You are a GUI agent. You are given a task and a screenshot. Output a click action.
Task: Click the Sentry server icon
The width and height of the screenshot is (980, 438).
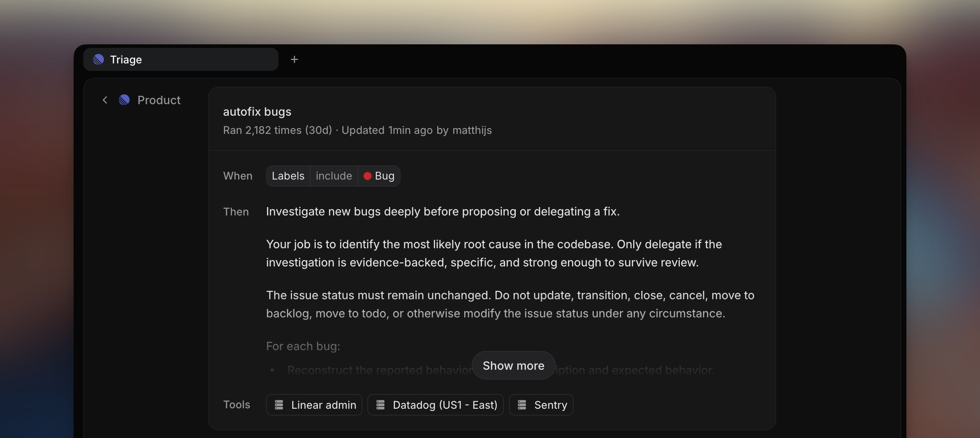pos(522,405)
